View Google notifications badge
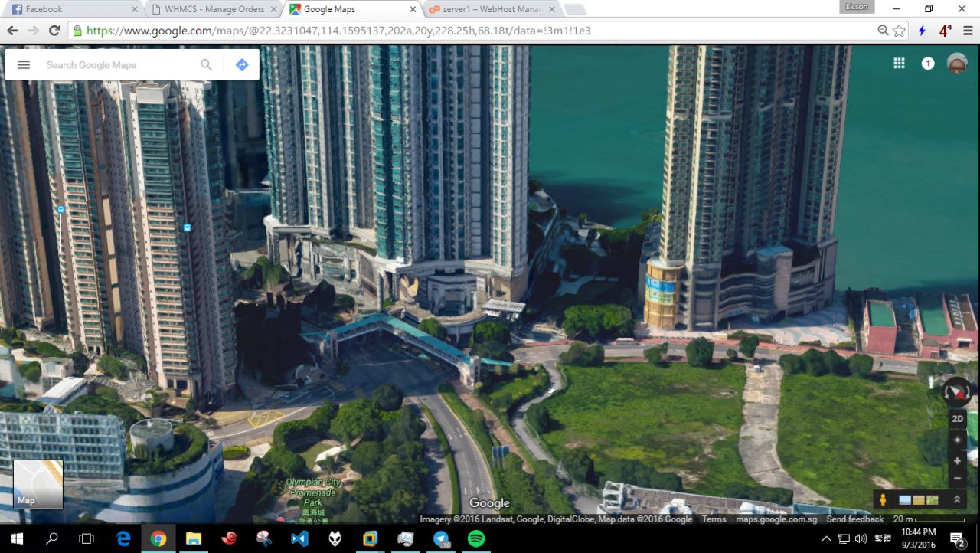Screen dimensions: 980x553 pos(928,64)
